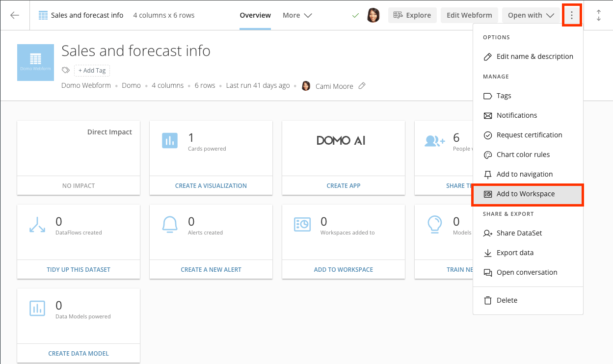Click the Alerts created bell icon

coord(170,224)
